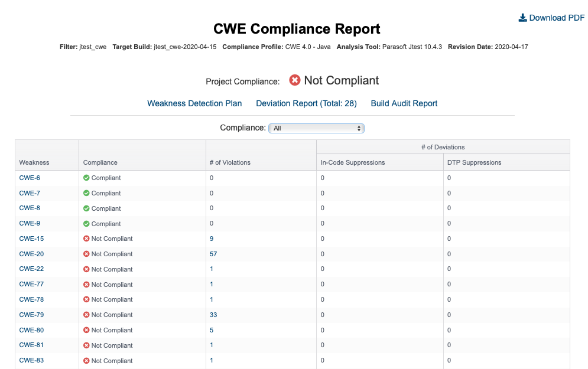Open the CWE-20 weakness link
Screen dimensions: 588x369
click(31, 254)
